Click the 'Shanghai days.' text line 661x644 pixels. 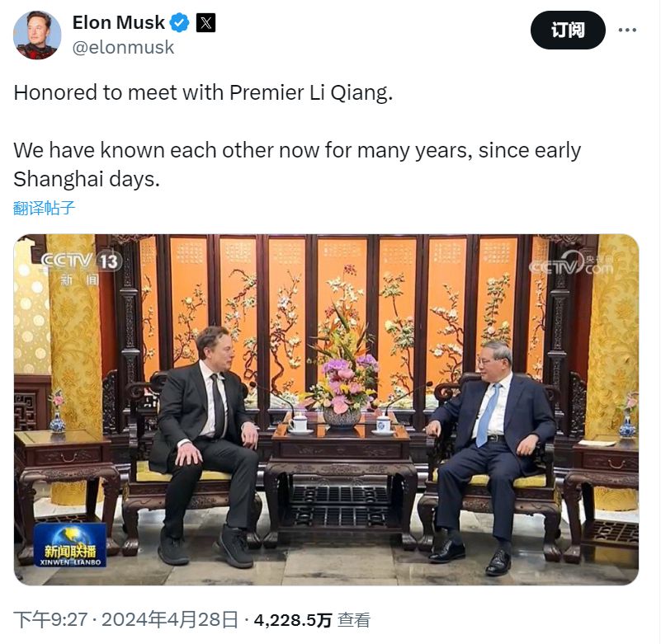87,180
